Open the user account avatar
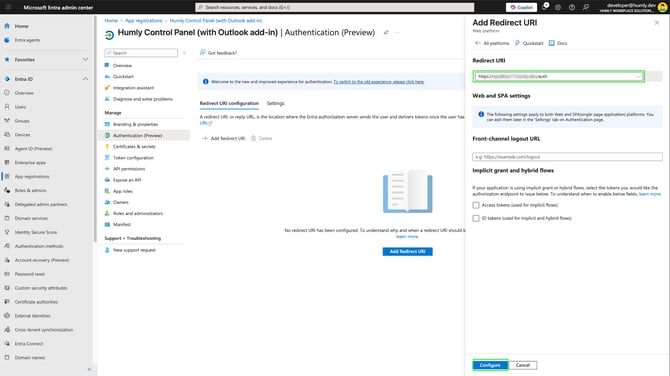This screenshot has height=376, width=670. click(x=663, y=7)
